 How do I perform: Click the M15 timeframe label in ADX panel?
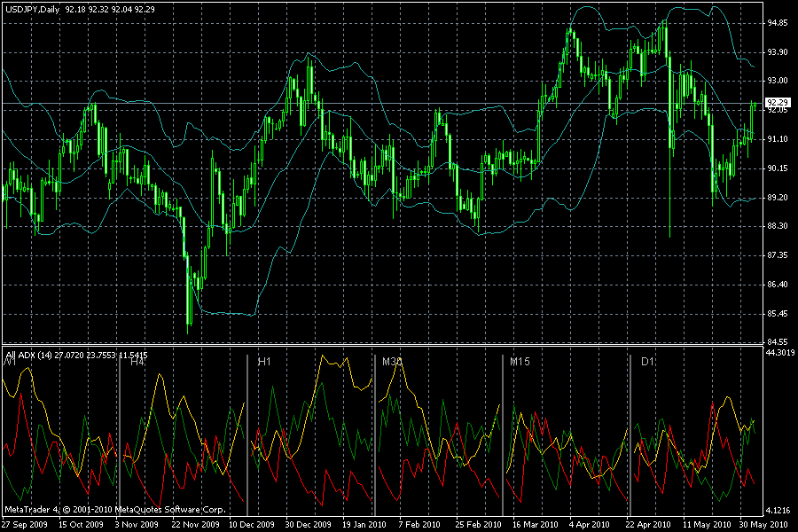tap(520, 362)
